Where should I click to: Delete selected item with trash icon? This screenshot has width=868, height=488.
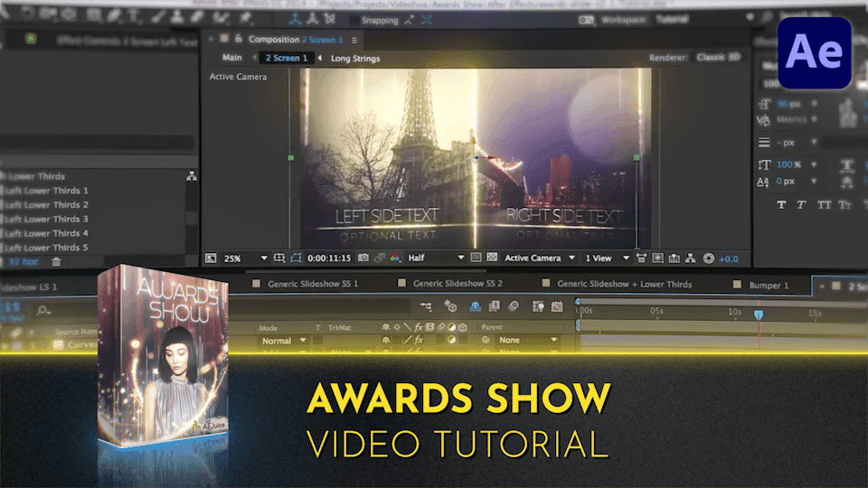(56, 262)
